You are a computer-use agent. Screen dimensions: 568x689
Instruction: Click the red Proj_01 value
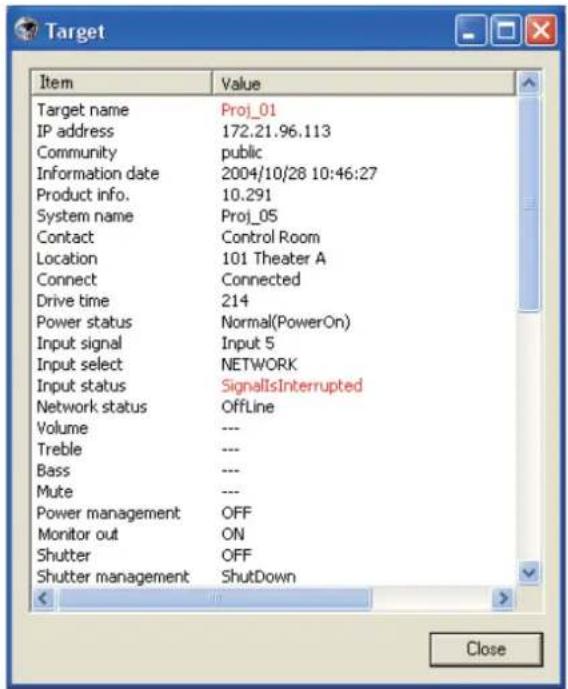tap(249, 110)
